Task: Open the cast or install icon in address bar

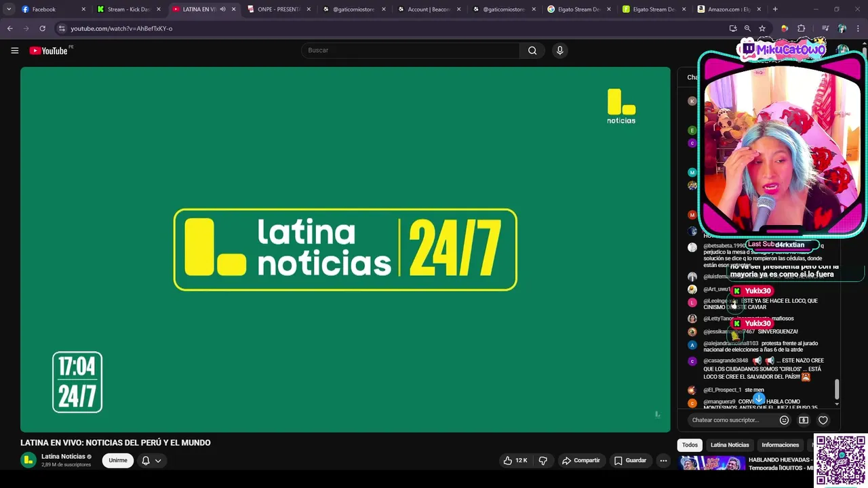Action: click(733, 28)
